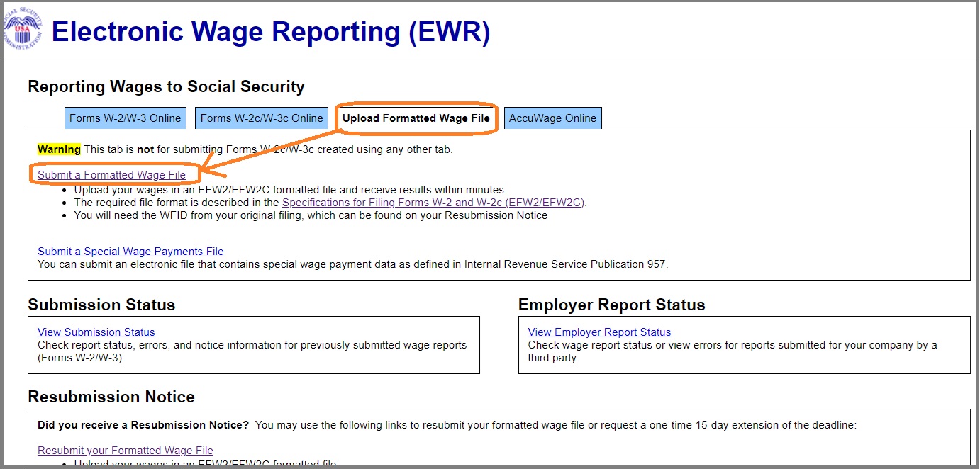Click the Reporting Wages to Social Security heading

click(x=166, y=87)
